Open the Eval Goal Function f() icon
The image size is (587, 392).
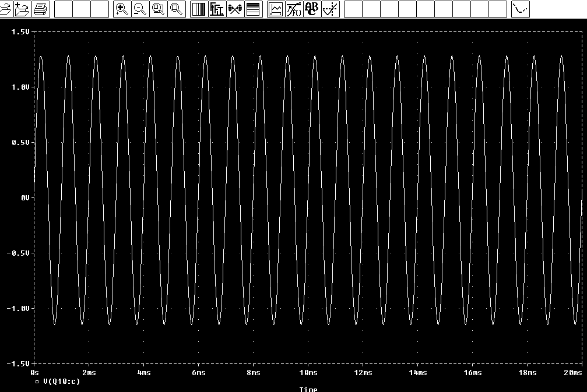point(294,9)
